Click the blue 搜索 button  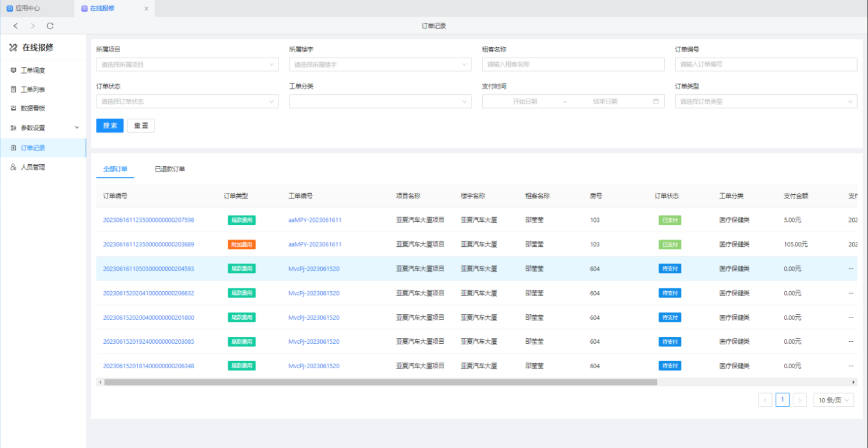(110, 126)
